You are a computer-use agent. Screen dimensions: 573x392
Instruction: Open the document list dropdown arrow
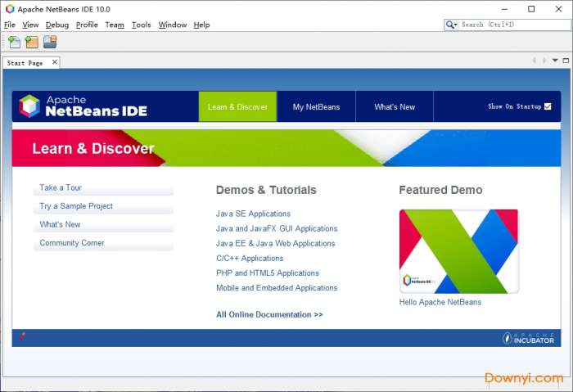[x=555, y=61]
